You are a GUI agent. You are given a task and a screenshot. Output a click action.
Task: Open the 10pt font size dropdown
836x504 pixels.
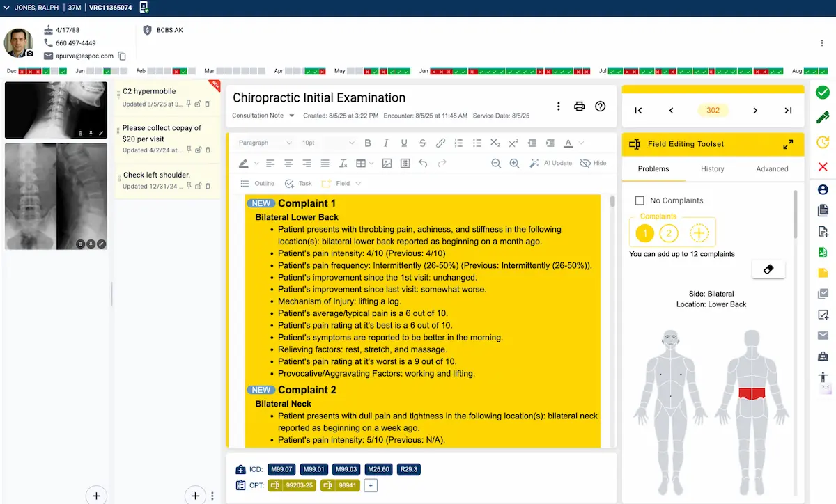[x=327, y=143]
